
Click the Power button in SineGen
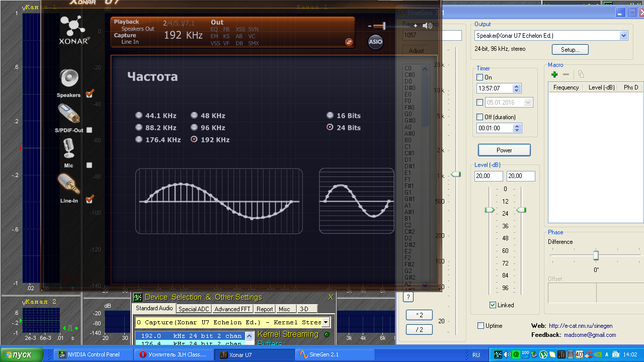tap(504, 150)
